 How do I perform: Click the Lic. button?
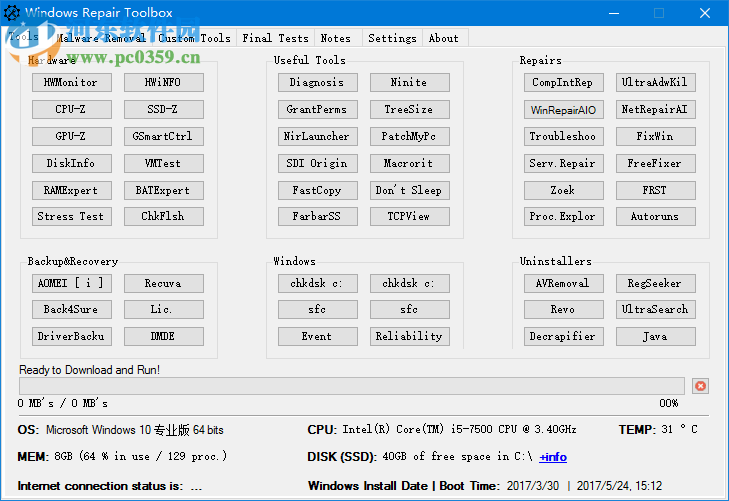pos(164,309)
